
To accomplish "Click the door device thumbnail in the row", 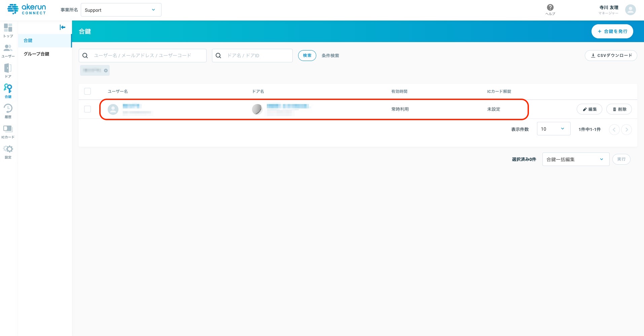I will point(257,109).
